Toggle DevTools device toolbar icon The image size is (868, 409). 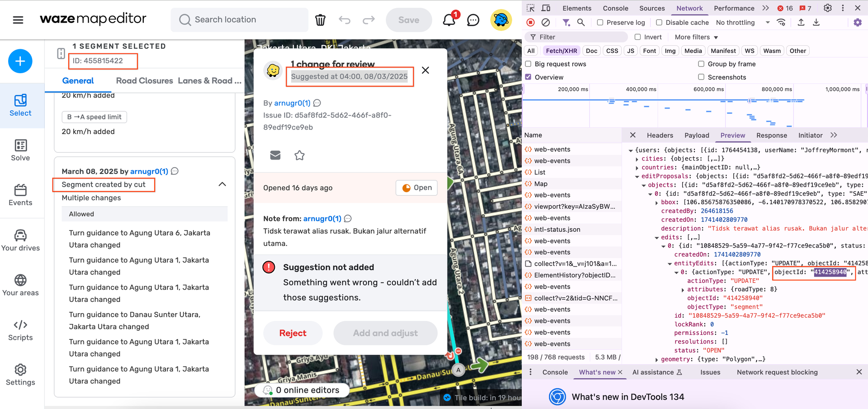tap(546, 8)
